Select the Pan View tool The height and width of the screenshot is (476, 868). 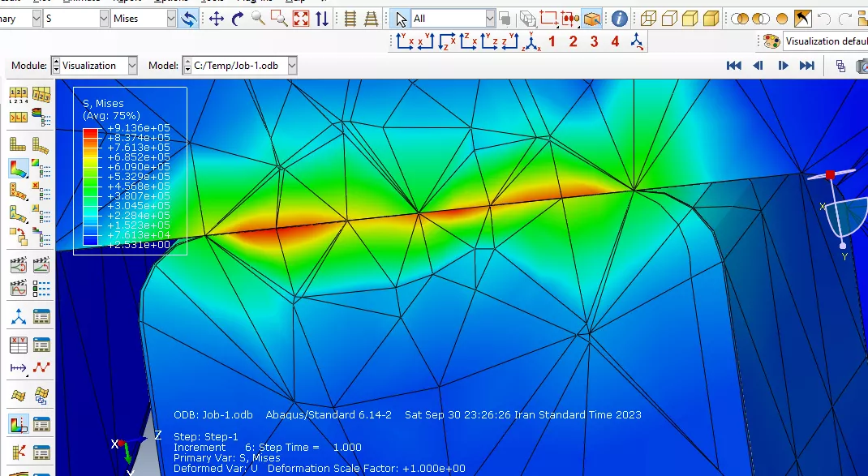(217, 19)
